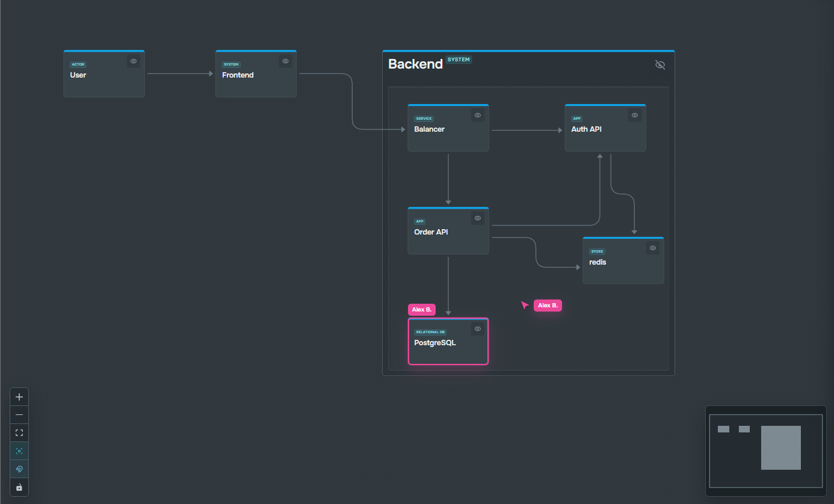The height and width of the screenshot is (504, 834).
Task: Select the PostgreSQL node title
Action: coord(435,343)
